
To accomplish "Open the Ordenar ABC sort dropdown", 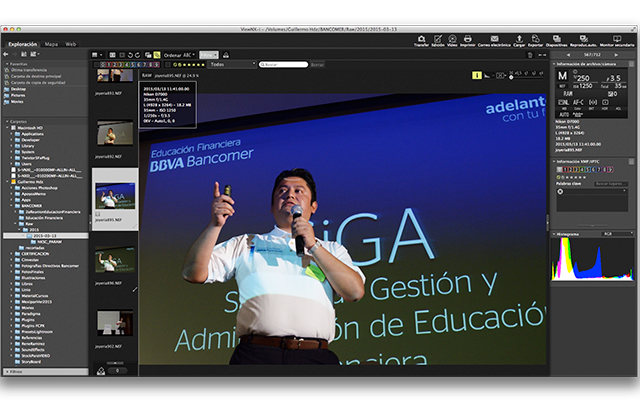I will click(179, 55).
